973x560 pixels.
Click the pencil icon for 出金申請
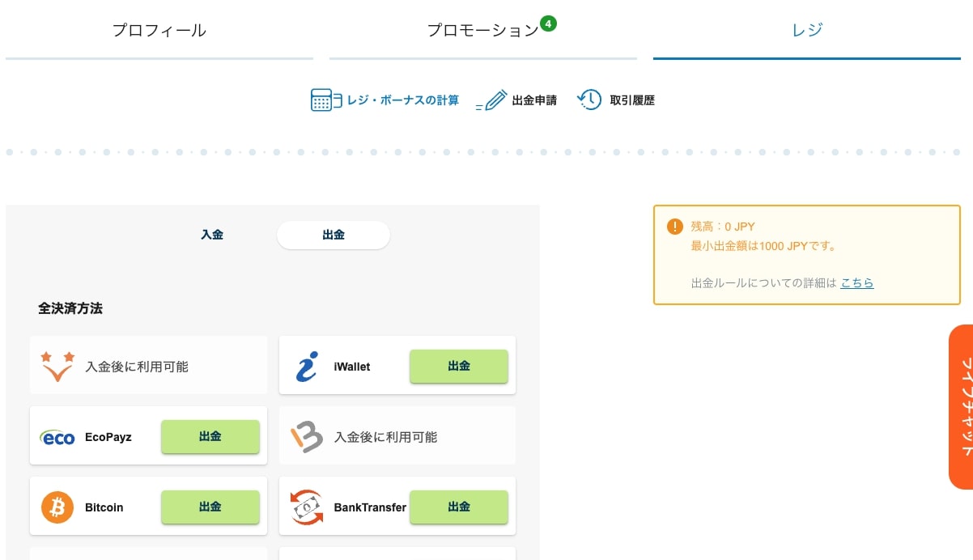click(491, 100)
